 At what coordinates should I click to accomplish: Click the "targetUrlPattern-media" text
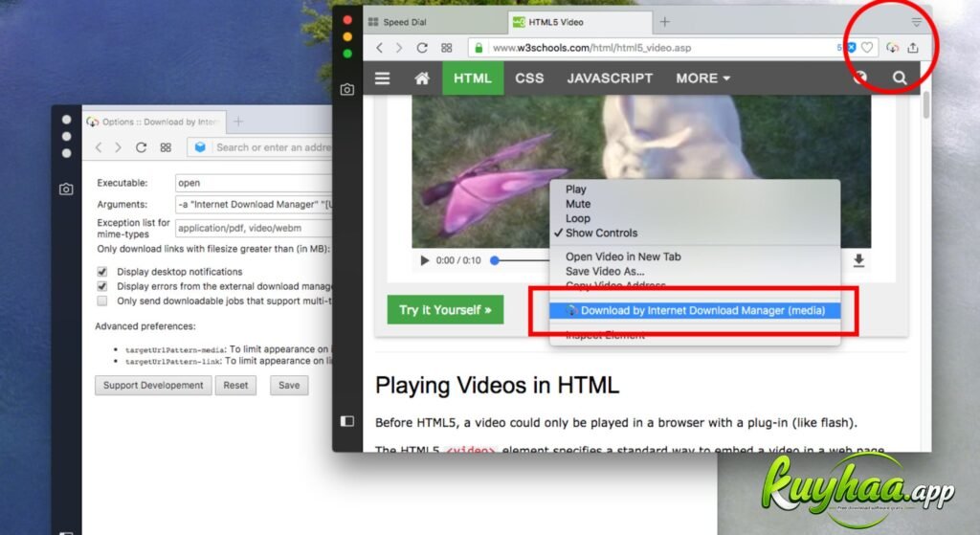pyautogui.click(x=175, y=350)
